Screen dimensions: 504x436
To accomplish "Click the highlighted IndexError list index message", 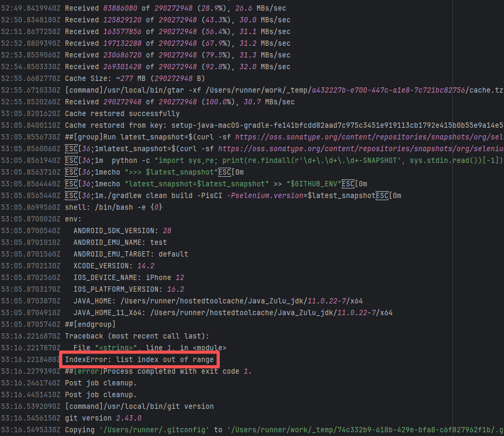I will [139, 360].
